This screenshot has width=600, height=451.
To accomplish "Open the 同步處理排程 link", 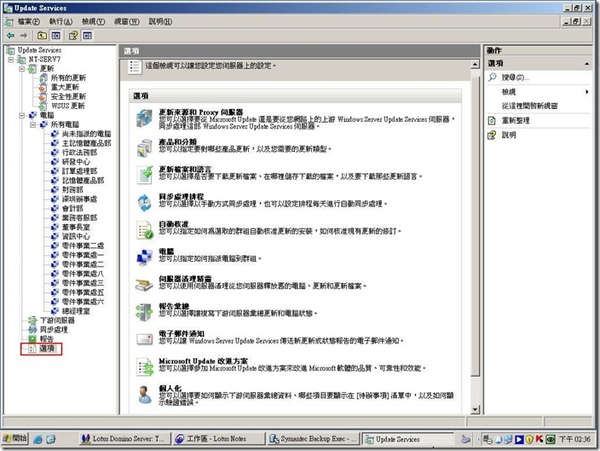I will 181,197.
